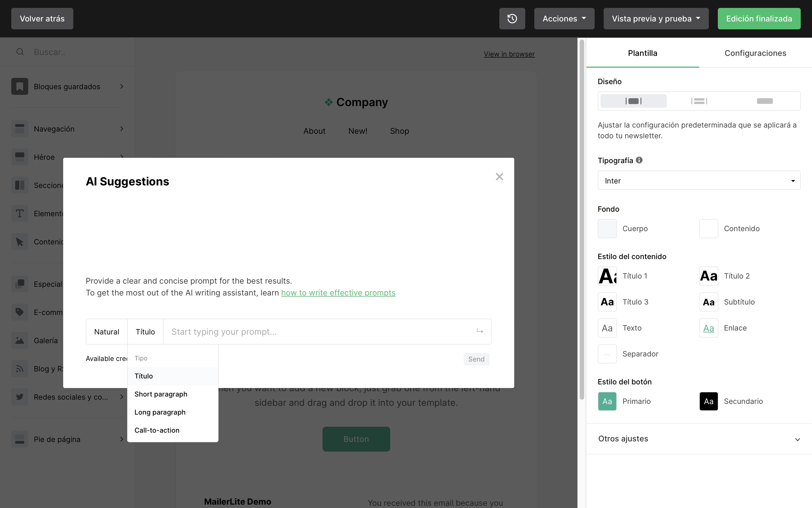Select the full-width Diseño layout option
Image resolution: width=812 pixels, height=508 pixels.
coord(765,101)
